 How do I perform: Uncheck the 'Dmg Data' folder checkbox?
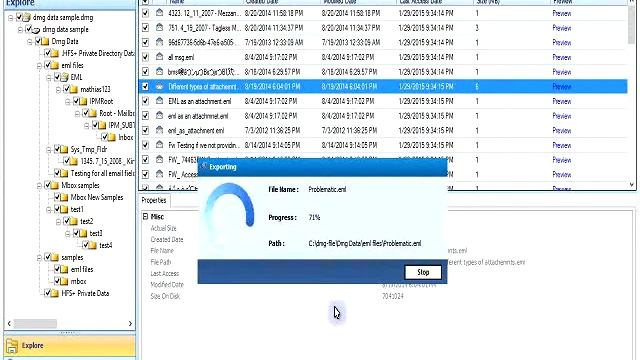click(x=38, y=41)
